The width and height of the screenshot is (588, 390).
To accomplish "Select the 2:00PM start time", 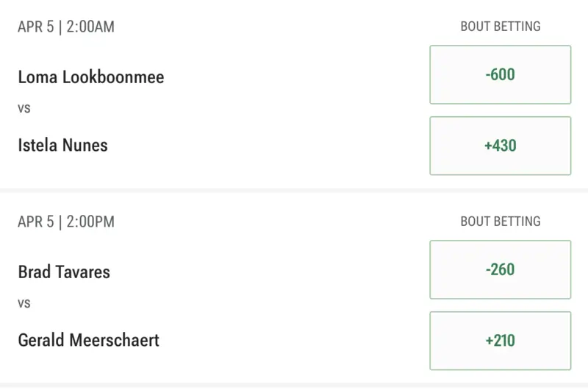I will [90, 221].
